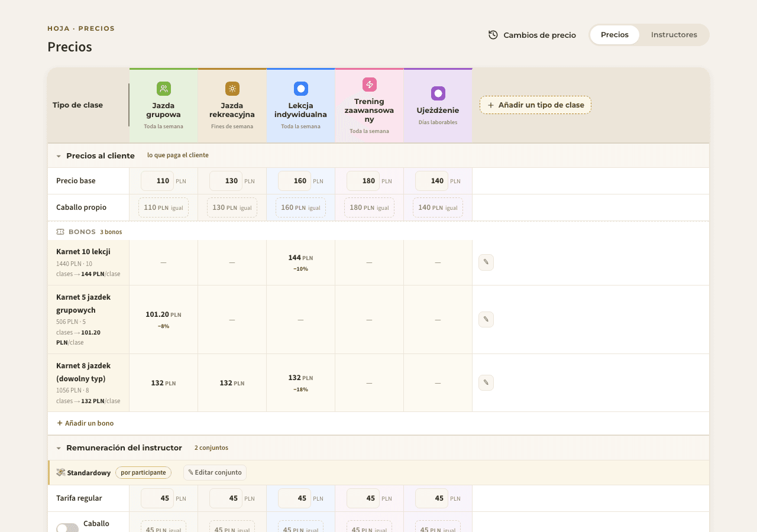Click the Jazda rekreacyjna sun icon
The width and height of the screenshot is (757, 532).
coord(232,89)
